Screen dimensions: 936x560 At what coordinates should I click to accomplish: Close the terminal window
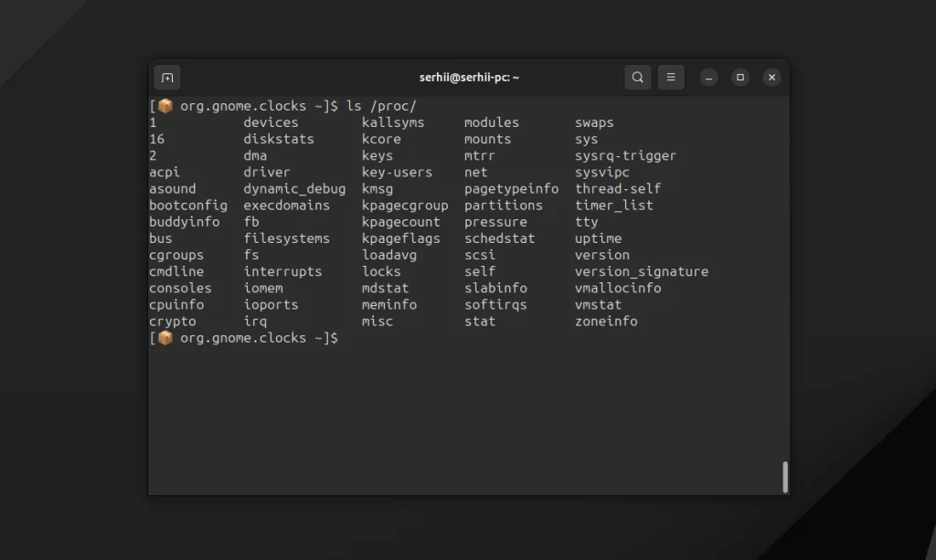coord(771,78)
